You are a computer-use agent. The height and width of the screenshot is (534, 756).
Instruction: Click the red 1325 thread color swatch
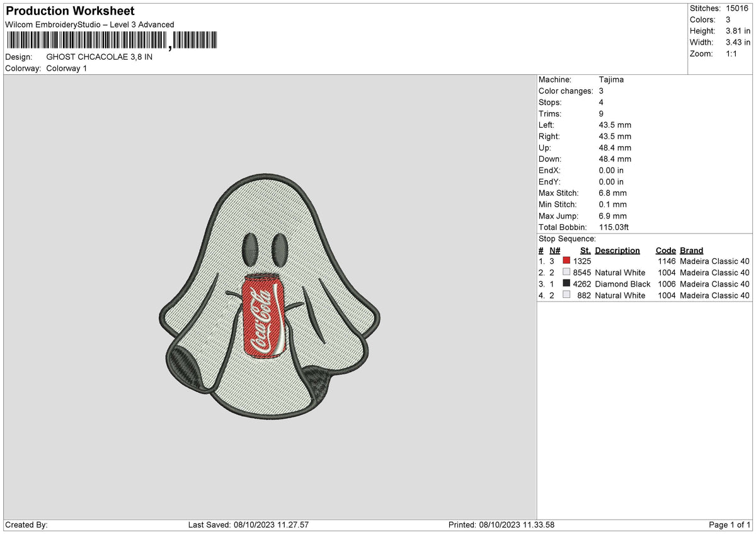566,261
